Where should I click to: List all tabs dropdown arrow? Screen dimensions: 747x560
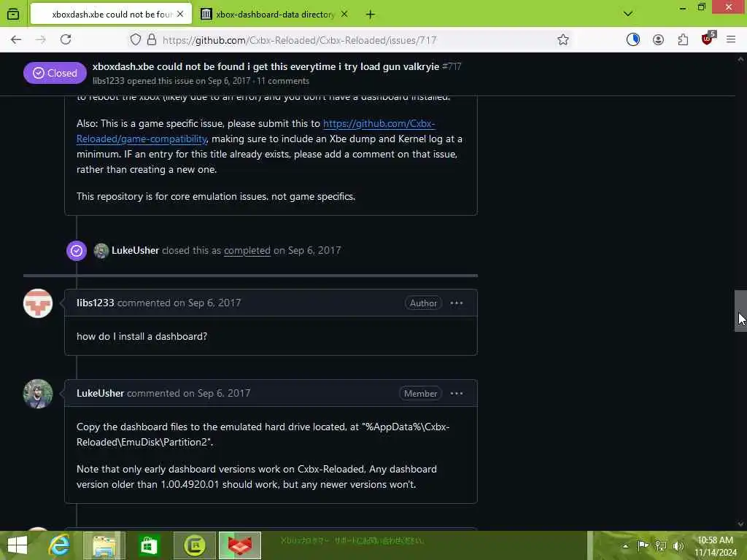coord(628,14)
